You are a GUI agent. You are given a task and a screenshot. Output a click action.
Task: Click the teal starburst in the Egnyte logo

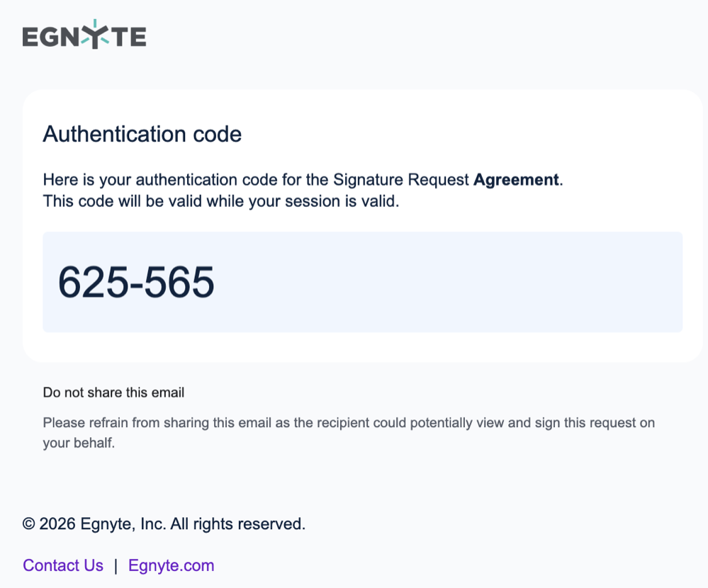click(95, 36)
